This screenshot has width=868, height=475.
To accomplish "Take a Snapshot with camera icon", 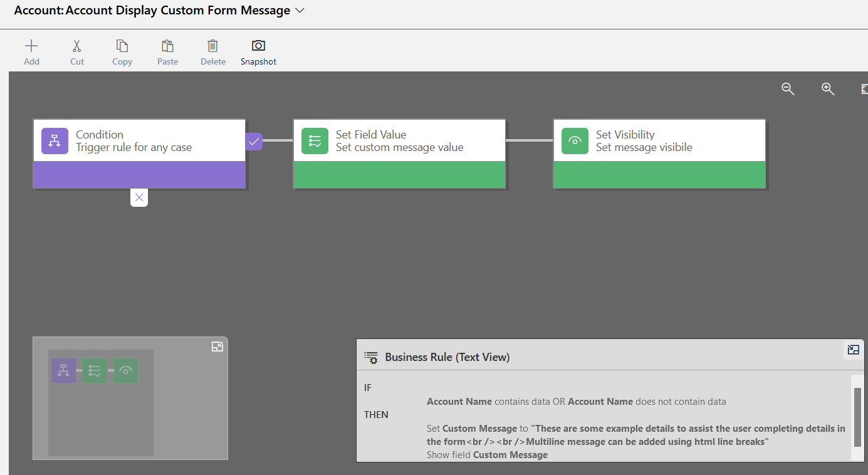I will click(258, 46).
